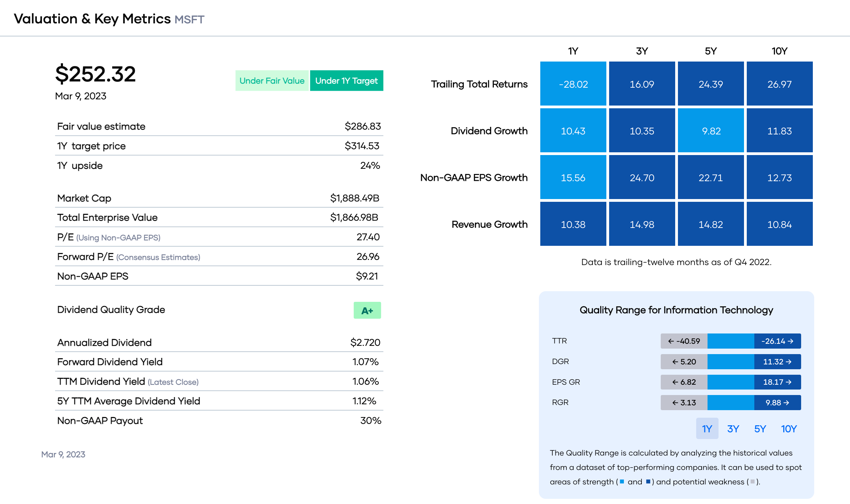Screen dimensions: 850x504
Task: Click the A+ dividend grade badge
Action: point(367,310)
